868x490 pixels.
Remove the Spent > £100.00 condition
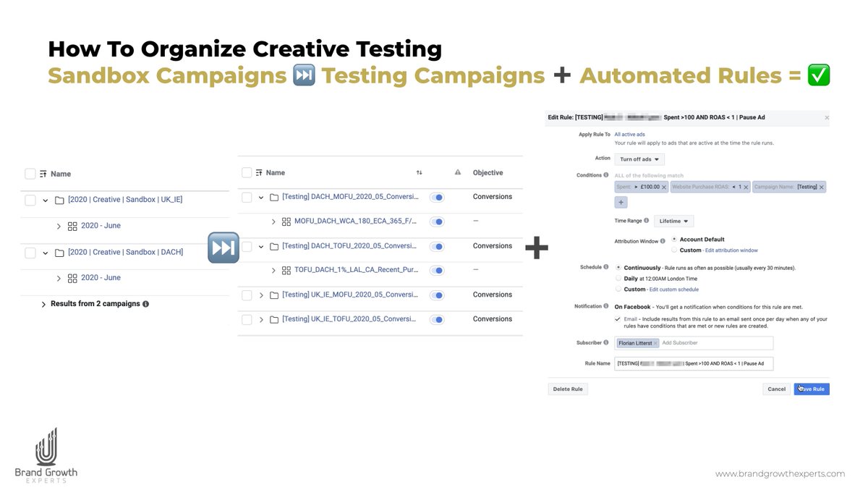coord(663,187)
